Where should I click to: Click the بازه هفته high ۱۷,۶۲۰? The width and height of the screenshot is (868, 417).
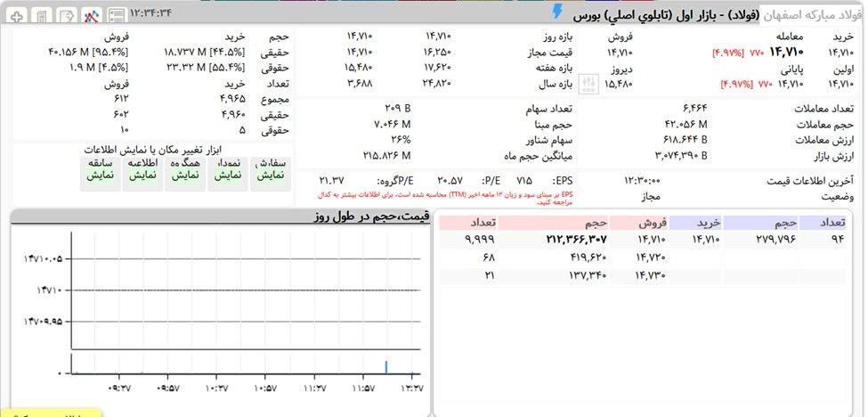(x=438, y=68)
